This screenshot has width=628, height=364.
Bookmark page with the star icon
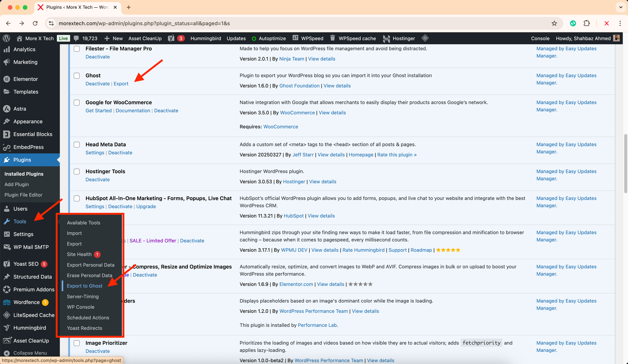click(x=554, y=23)
